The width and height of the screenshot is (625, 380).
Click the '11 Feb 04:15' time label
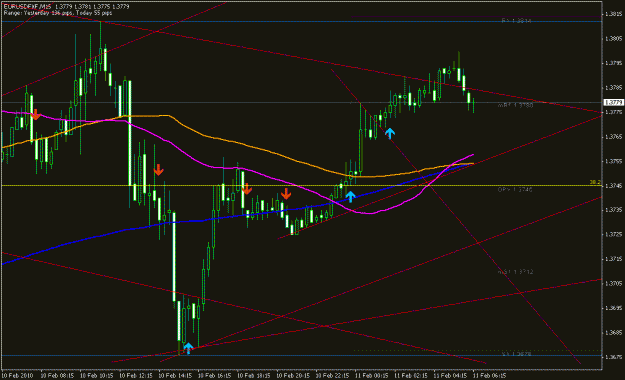(x=450, y=376)
